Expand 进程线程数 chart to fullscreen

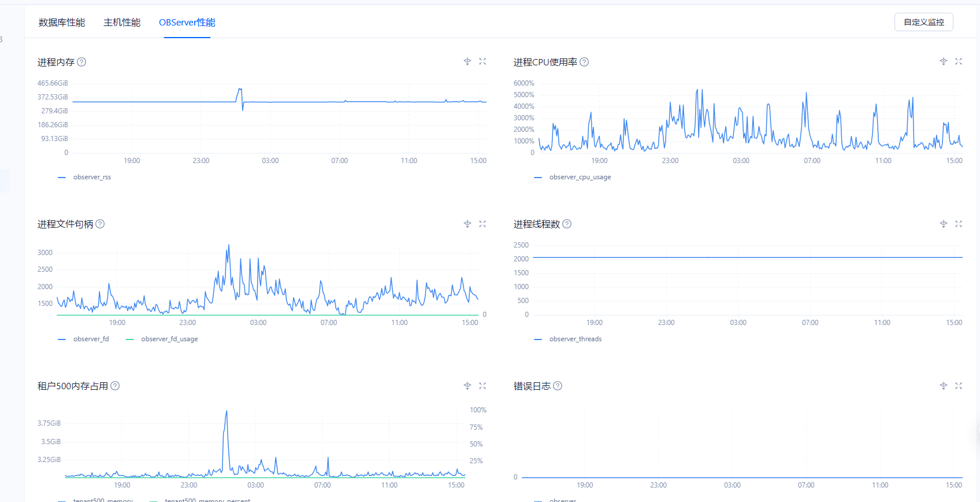tap(959, 224)
